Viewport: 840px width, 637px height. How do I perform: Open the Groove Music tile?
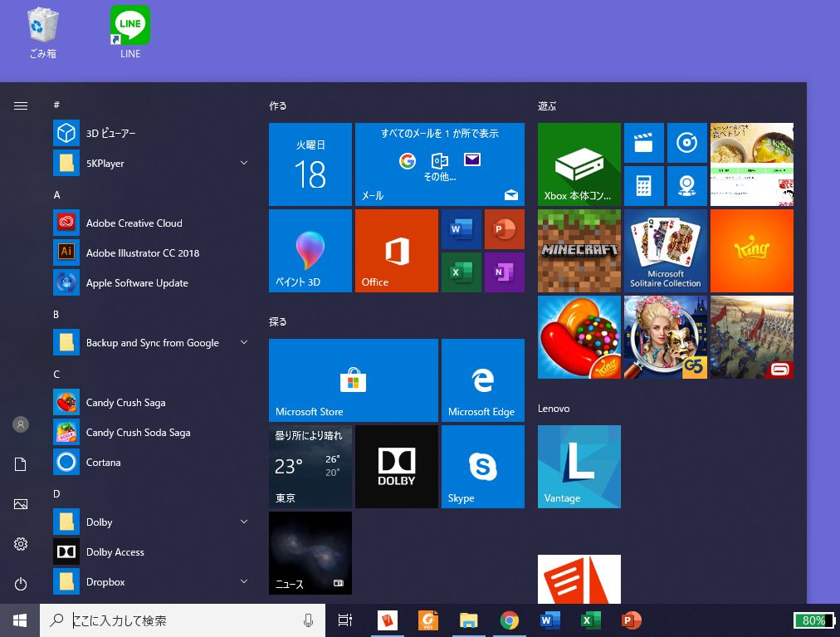[686, 143]
